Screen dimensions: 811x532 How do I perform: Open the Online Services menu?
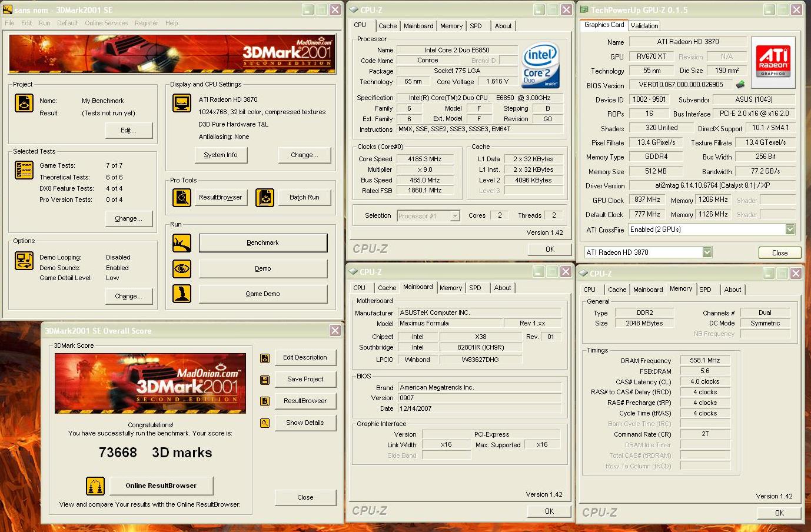click(x=106, y=23)
